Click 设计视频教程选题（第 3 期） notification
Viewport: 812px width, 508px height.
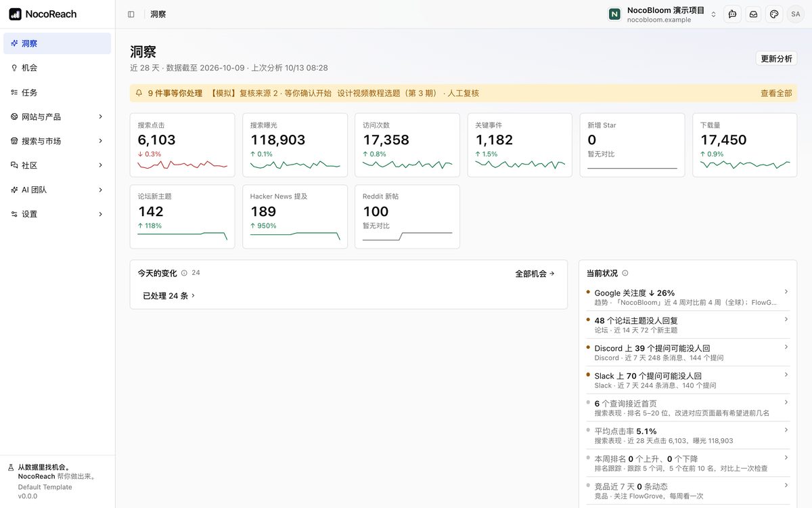[x=408, y=93]
